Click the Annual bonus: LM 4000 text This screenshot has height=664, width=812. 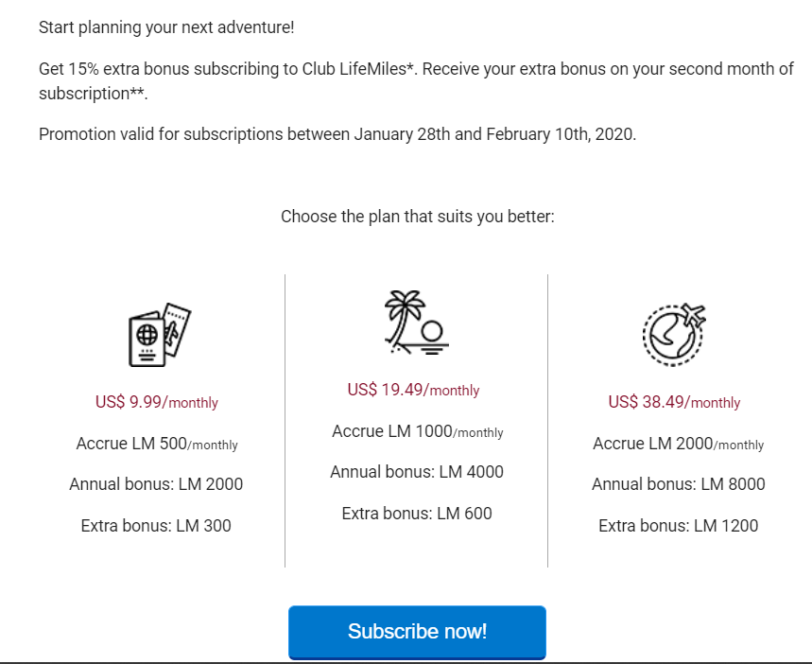click(x=416, y=472)
